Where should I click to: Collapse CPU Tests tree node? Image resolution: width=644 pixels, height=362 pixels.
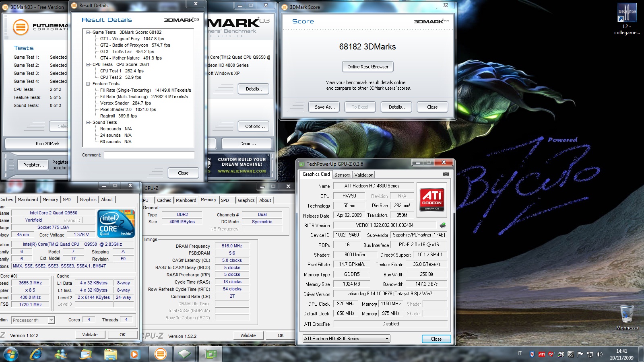[88, 64]
